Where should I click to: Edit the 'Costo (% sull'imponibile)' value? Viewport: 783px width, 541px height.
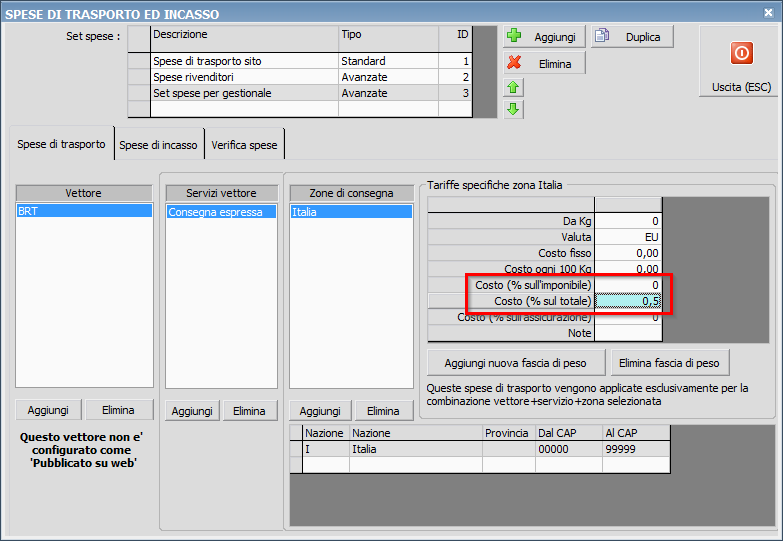(628, 285)
